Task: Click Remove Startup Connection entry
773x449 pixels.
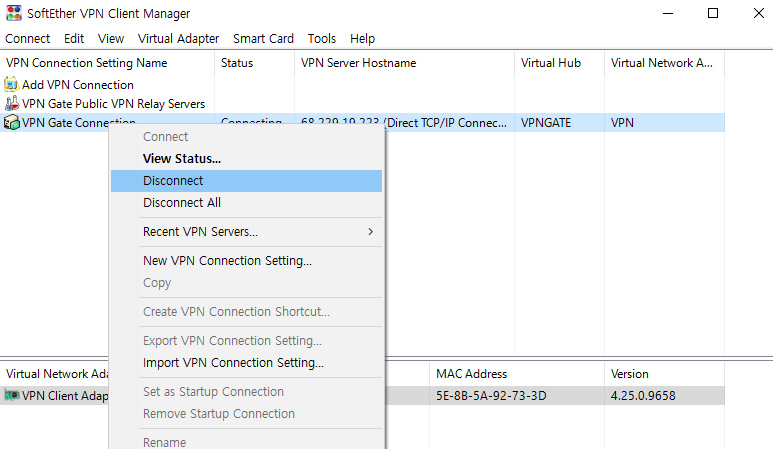Action: (246, 414)
